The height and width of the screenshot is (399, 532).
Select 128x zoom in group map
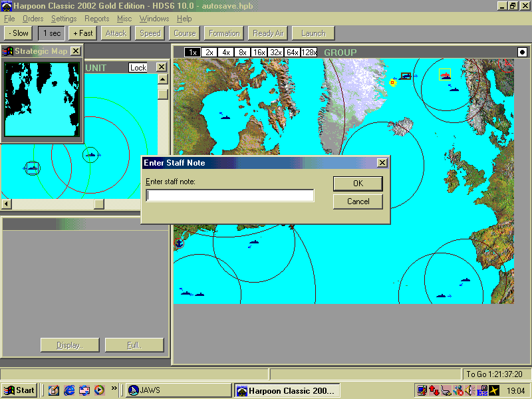click(x=309, y=53)
